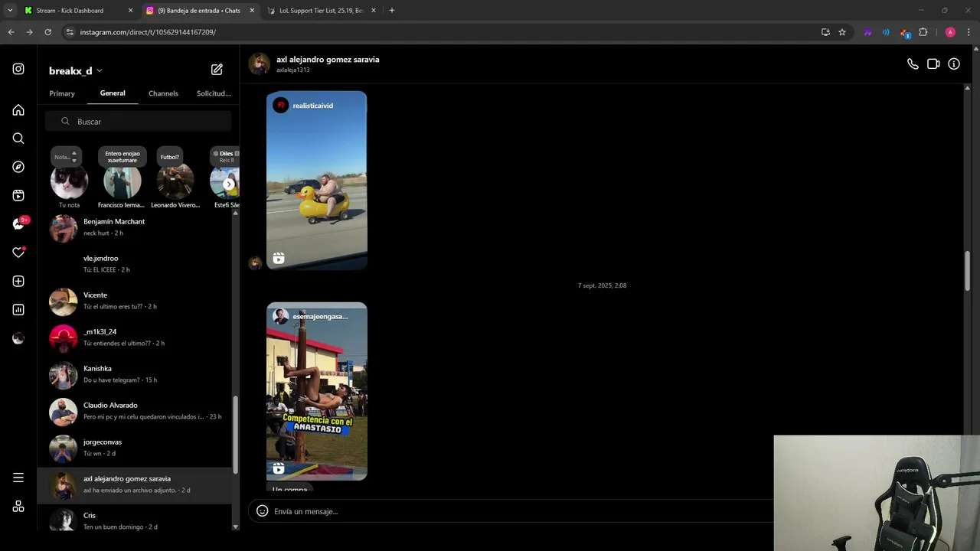Image resolution: width=980 pixels, height=551 pixels.
Task: Open a new browser tab
Action: [392, 11]
